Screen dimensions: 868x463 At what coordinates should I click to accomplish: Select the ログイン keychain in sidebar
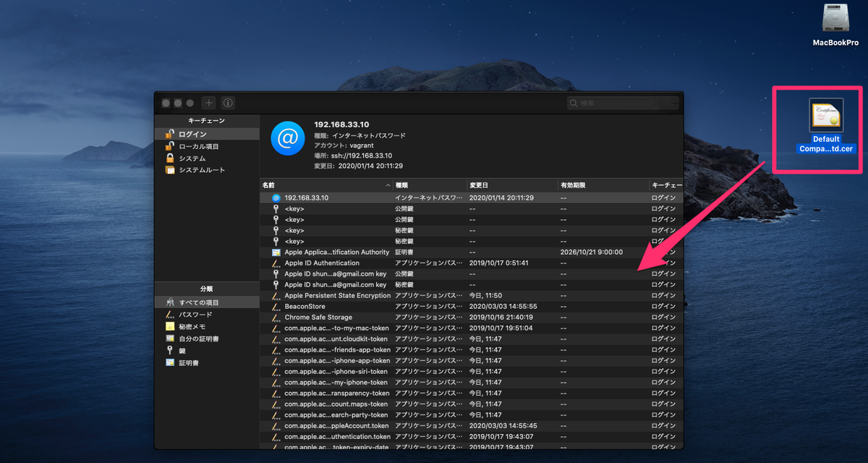click(207, 134)
